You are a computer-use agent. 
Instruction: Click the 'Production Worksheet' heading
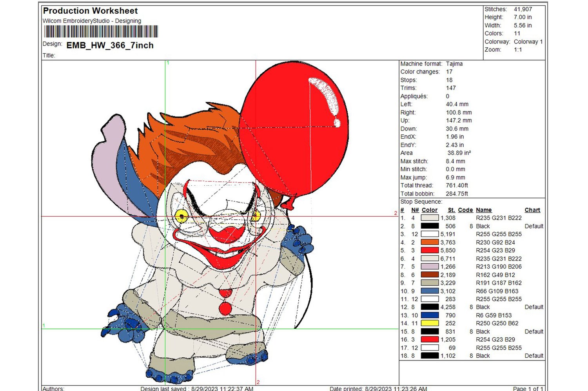(x=90, y=11)
